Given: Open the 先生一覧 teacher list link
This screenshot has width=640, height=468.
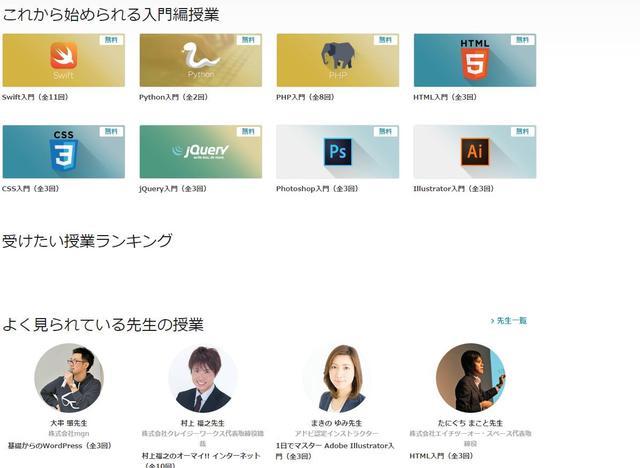Looking at the screenshot, I should click(512, 321).
